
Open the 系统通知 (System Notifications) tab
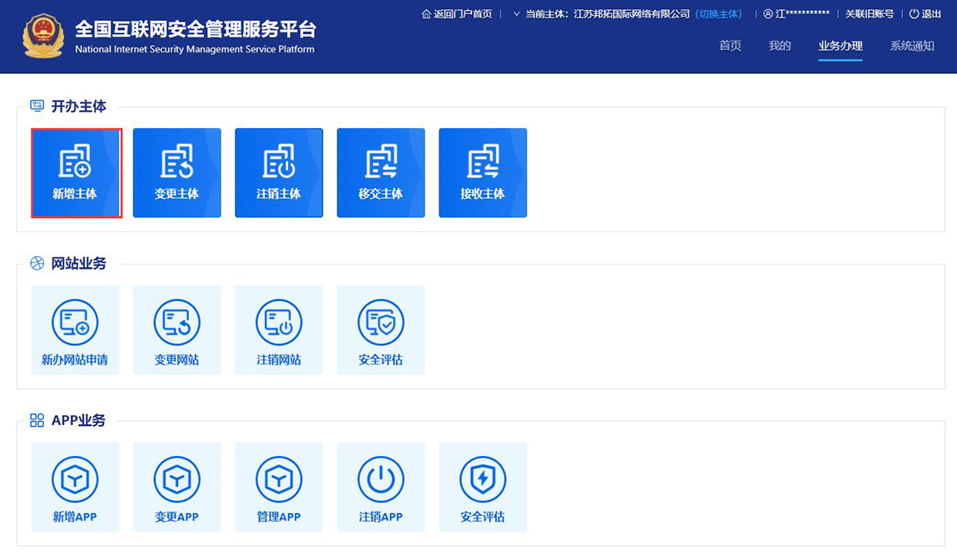(912, 46)
